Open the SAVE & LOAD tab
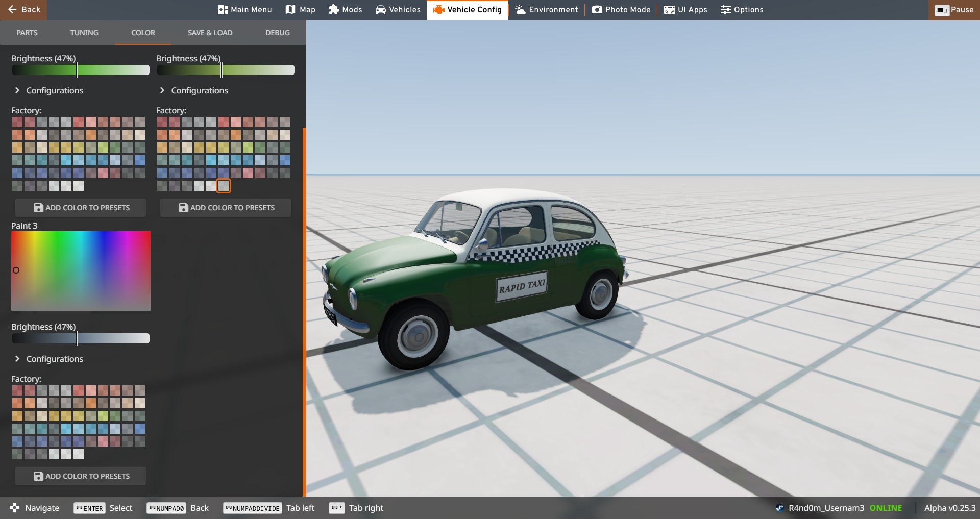Screen dimensions: 980x519 (210, 33)
